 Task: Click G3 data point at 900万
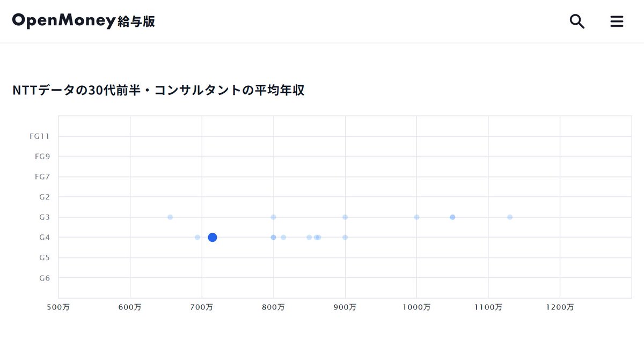coord(345,217)
